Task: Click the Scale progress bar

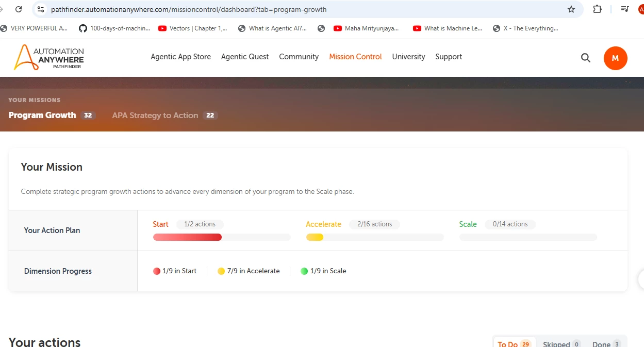Action: pyautogui.click(x=528, y=237)
